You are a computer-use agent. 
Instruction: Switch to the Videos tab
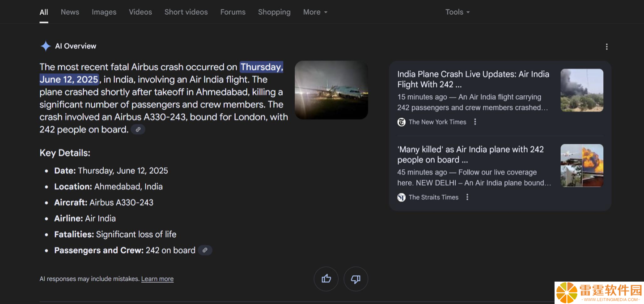click(x=140, y=12)
